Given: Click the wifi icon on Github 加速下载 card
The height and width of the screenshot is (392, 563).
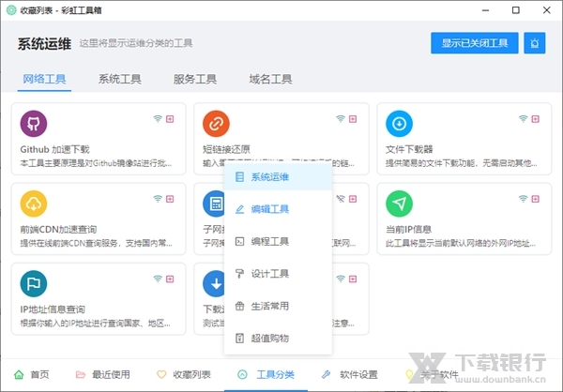Looking at the screenshot, I should pyautogui.click(x=158, y=119).
